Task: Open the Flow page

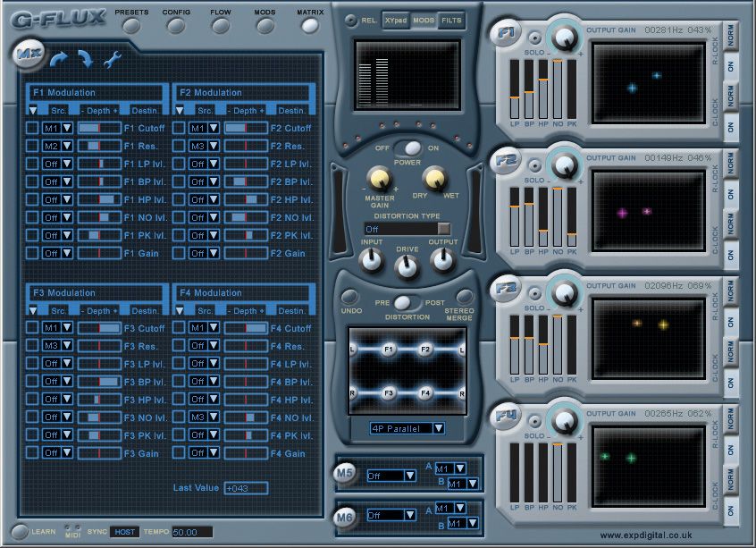Action: (221, 26)
